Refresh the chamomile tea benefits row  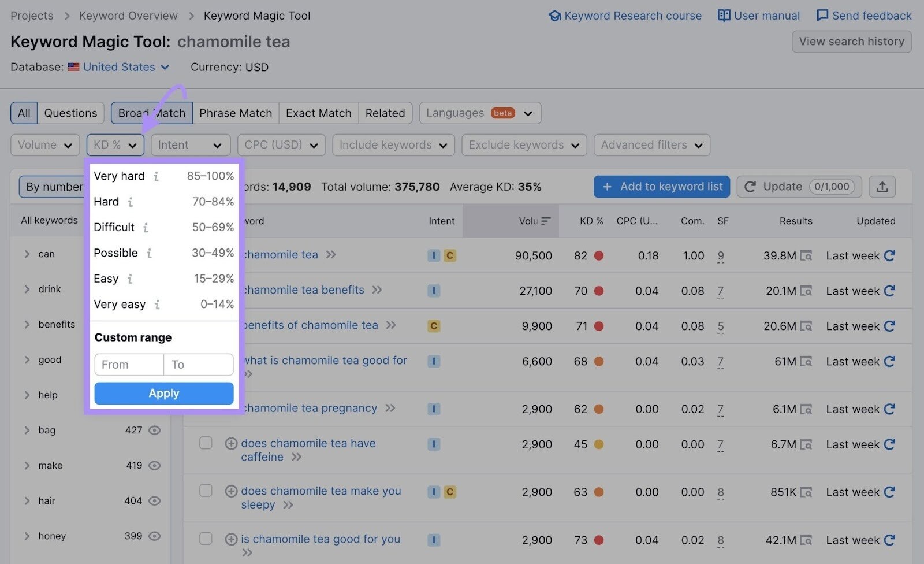point(889,291)
